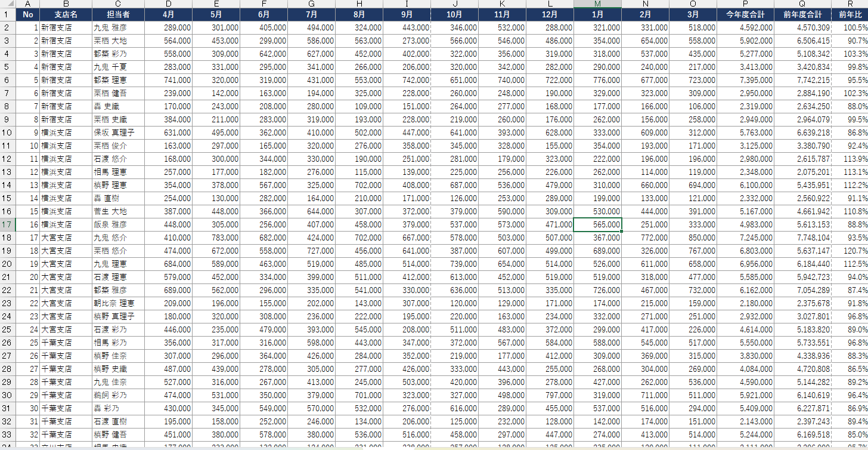The width and height of the screenshot is (868, 450).
Task: Click the cell with 741,000
Action: 168,80
